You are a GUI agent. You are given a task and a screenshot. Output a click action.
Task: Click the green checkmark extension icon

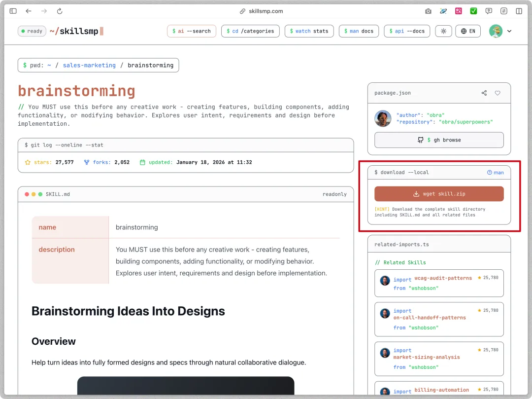click(x=473, y=11)
